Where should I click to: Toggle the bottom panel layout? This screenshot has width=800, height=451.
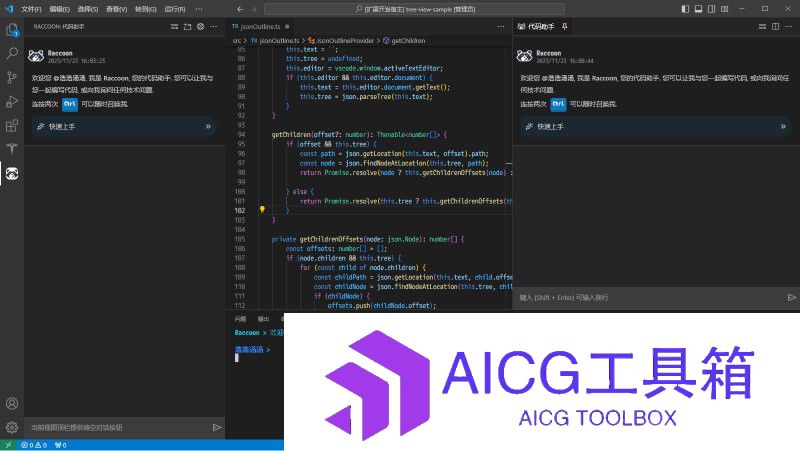point(698,9)
